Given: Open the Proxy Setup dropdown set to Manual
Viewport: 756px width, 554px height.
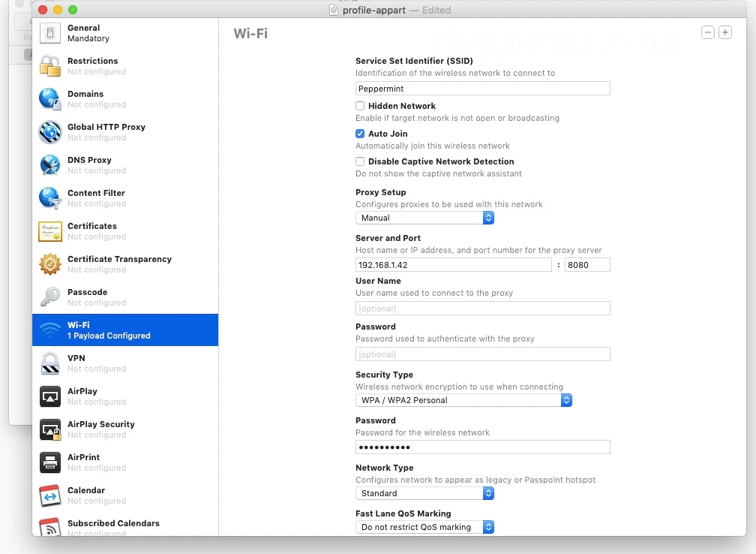Looking at the screenshot, I should coord(424,218).
